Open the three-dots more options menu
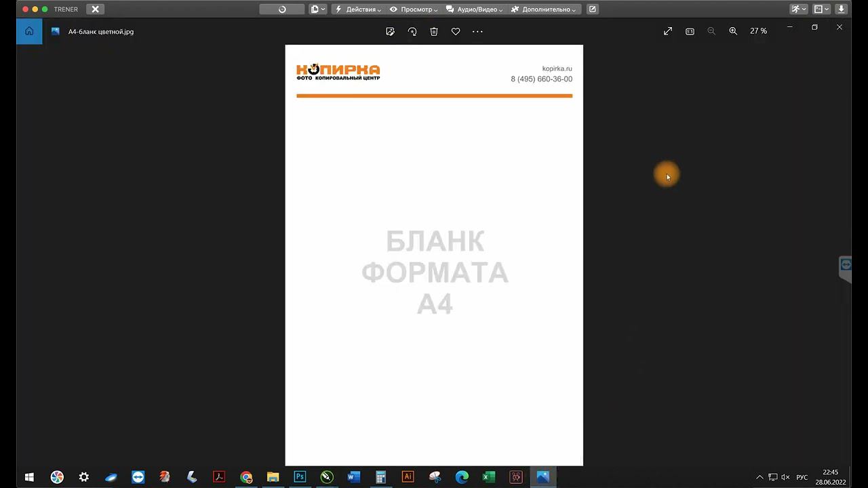 pyautogui.click(x=477, y=31)
